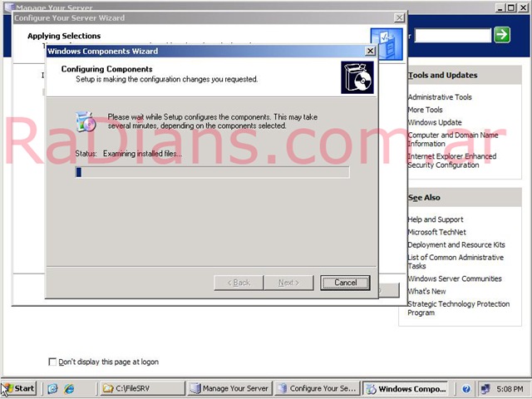Screen dimensions: 532x399
Task: Click the setup progress bar
Action: point(212,172)
